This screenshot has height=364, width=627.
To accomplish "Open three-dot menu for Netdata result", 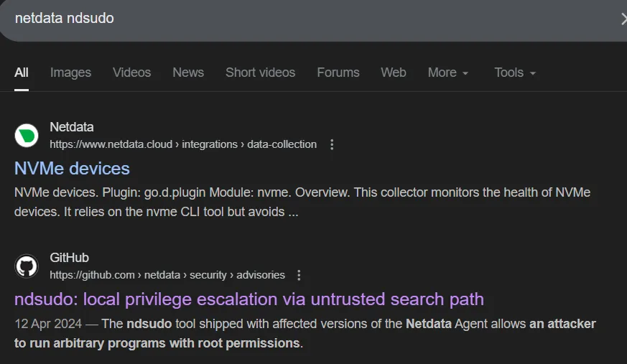I will pos(332,144).
